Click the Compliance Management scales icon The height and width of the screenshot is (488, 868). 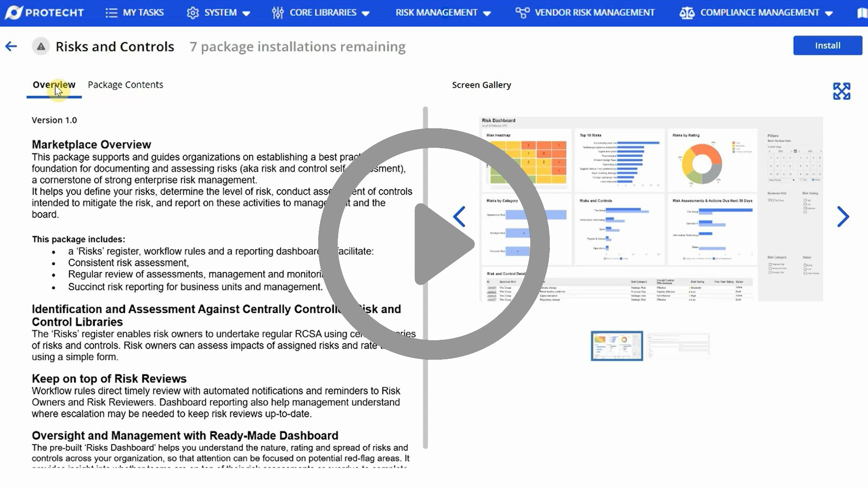[x=687, y=13]
